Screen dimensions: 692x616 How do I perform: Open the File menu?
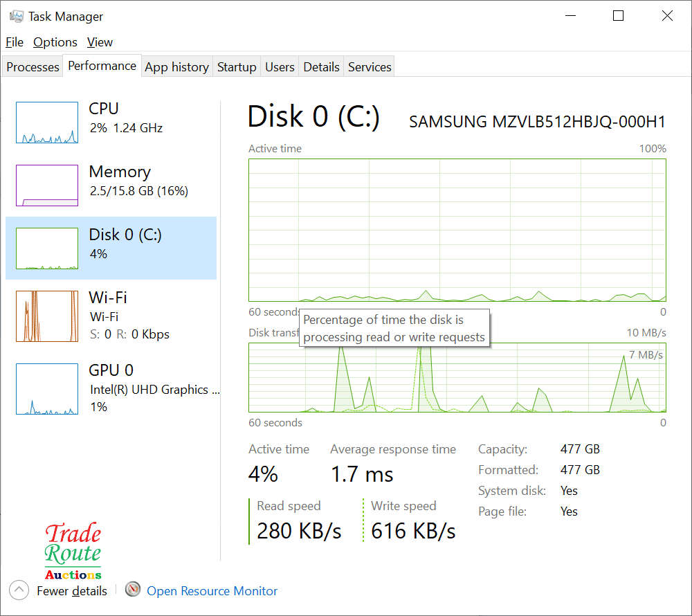pyautogui.click(x=15, y=42)
